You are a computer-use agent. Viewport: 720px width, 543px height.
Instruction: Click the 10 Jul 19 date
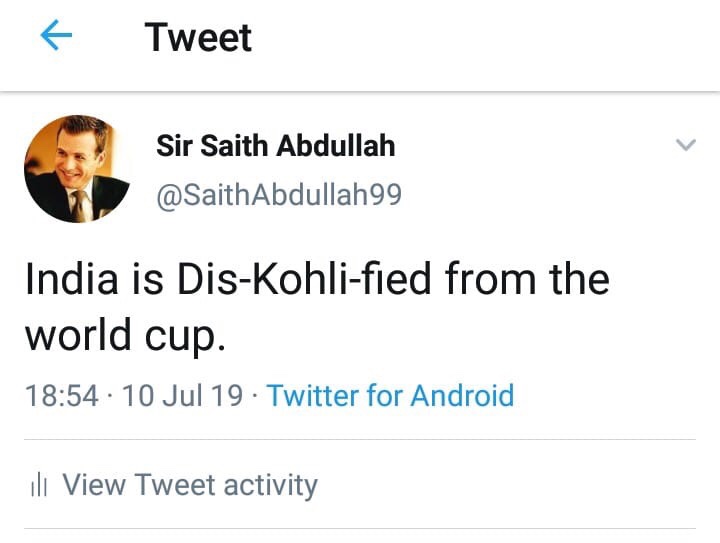coord(182,395)
